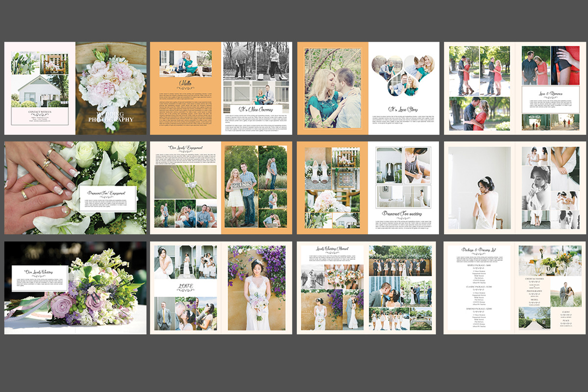The height and width of the screenshot is (392, 588).
Task: Click the "Hello" script heading
Action: (x=185, y=83)
